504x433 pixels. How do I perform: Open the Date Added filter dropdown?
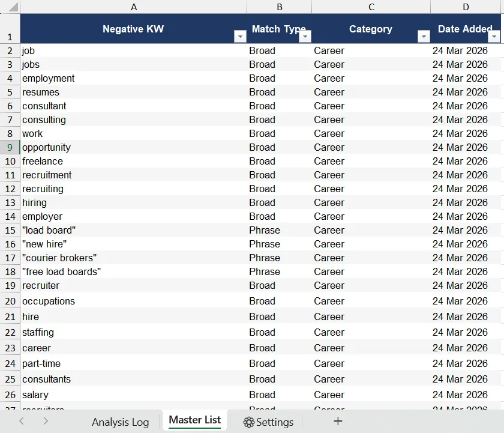494,37
